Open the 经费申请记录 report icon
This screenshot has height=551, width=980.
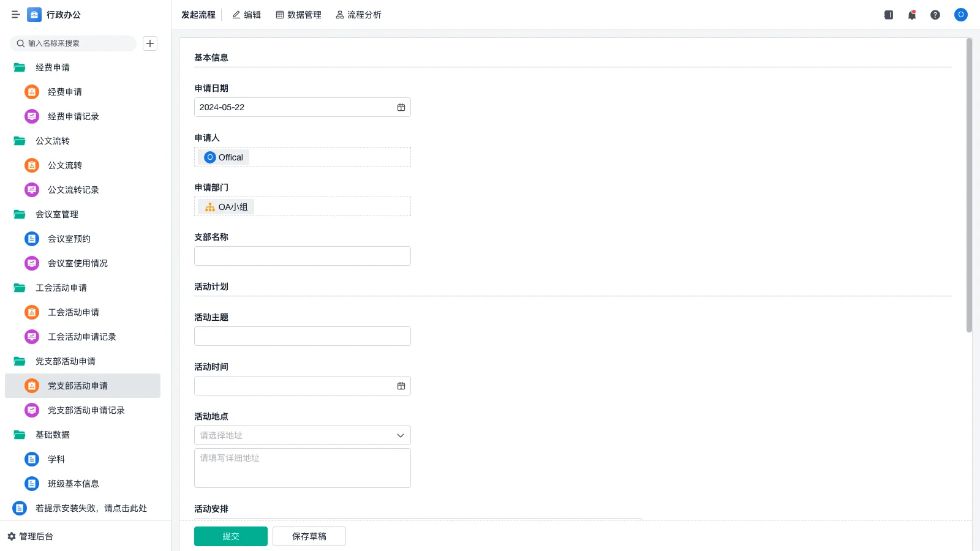(32, 116)
